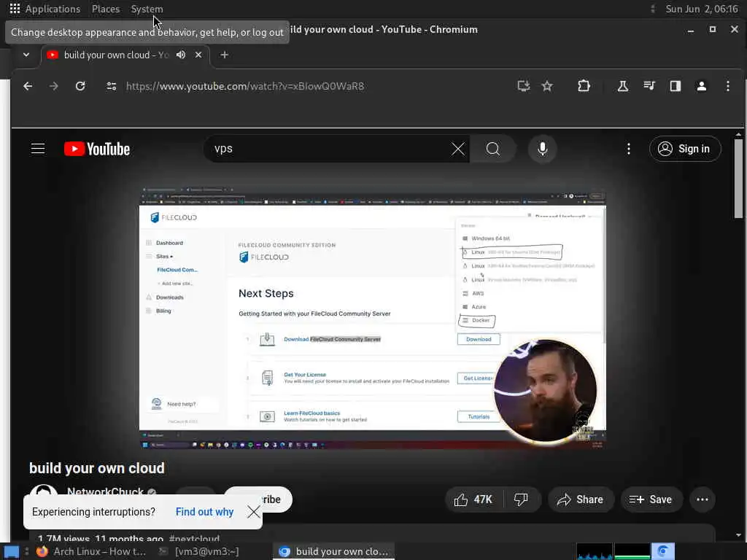The height and width of the screenshot is (560, 747).
Task: Toggle the browser side panel
Action: tap(675, 86)
